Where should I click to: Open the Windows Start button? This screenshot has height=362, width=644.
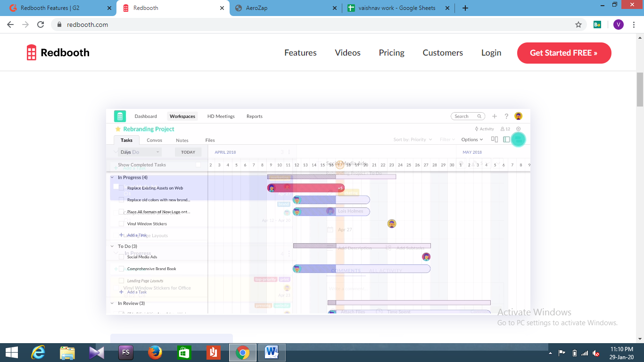click(x=11, y=353)
